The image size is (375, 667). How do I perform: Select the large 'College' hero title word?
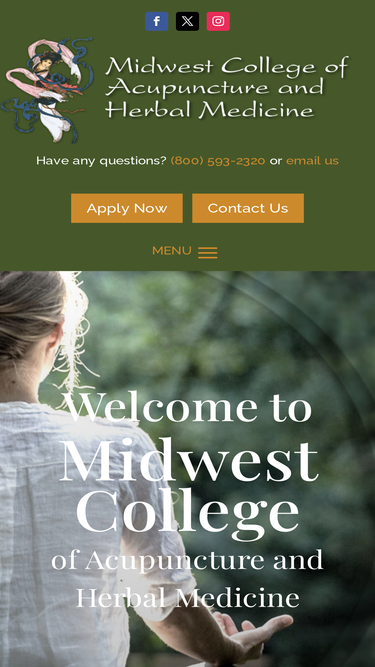187,513
